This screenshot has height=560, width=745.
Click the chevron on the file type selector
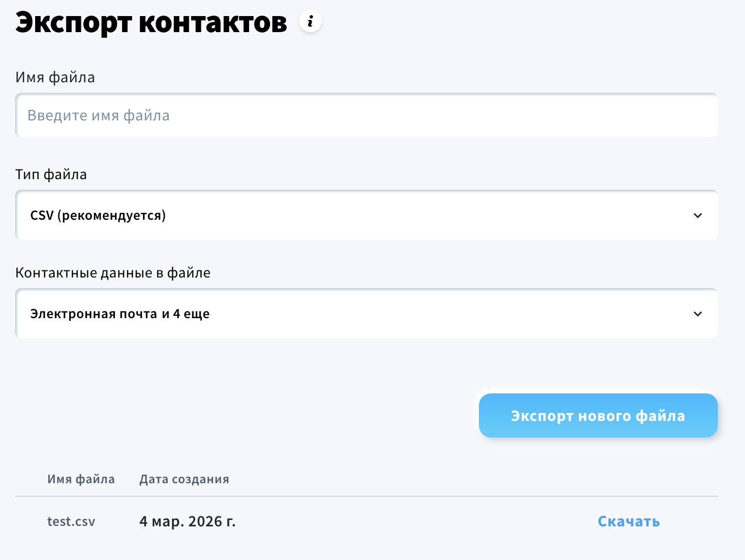click(x=698, y=215)
